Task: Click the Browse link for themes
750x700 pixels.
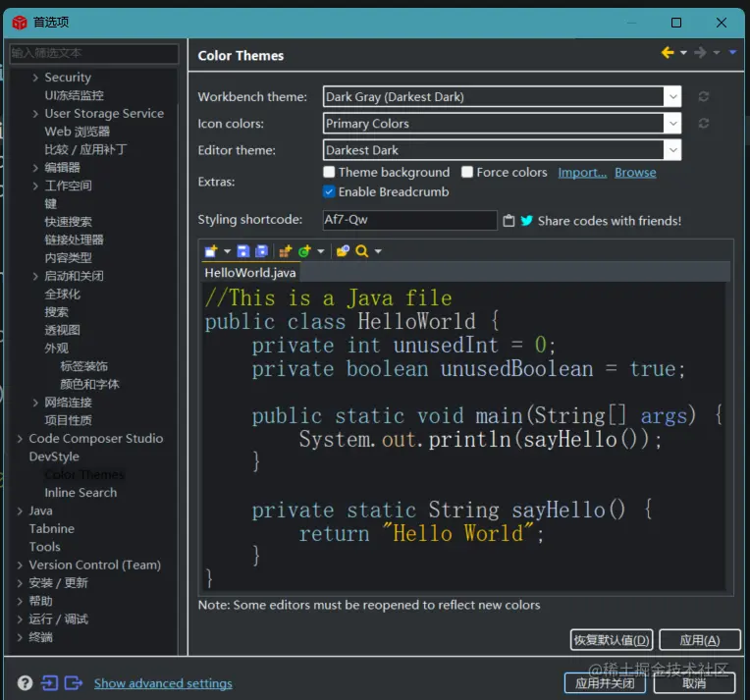Action: 635,173
